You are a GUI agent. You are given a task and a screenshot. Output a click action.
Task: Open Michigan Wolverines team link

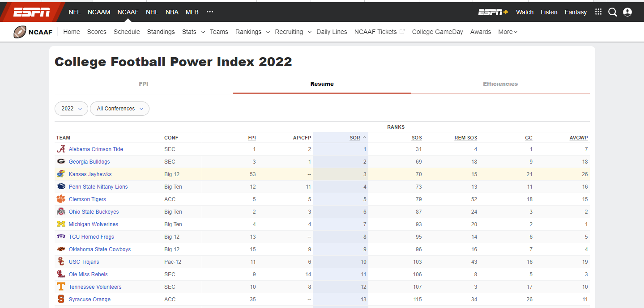point(94,224)
